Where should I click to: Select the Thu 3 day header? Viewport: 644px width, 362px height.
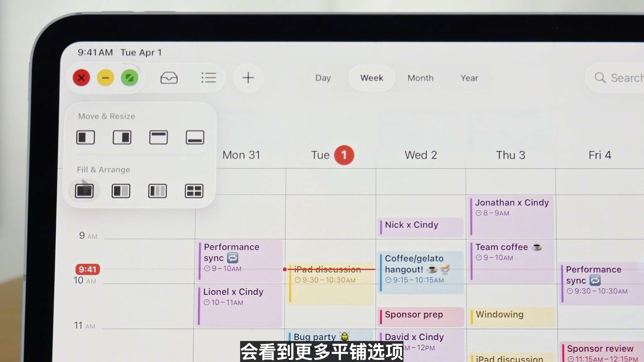(x=510, y=155)
